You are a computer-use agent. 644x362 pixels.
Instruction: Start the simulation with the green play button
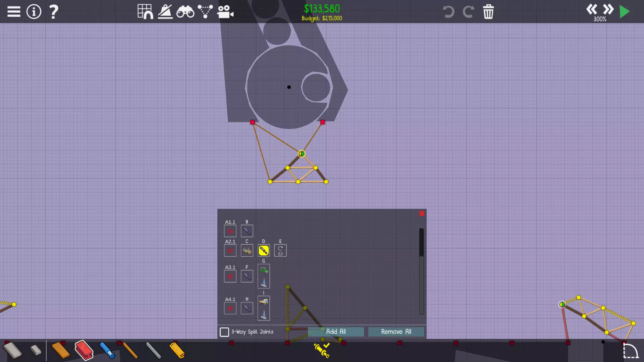point(624,12)
